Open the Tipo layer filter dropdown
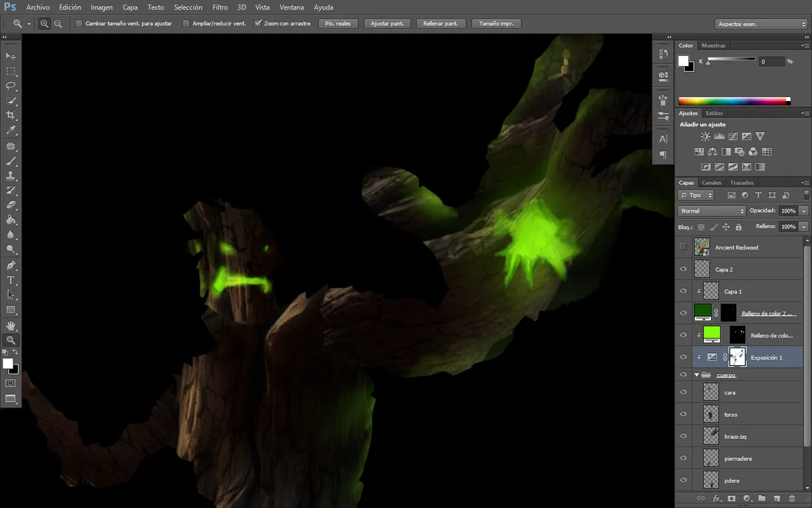Image resolution: width=812 pixels, height=508 pixels. point(696,196)
